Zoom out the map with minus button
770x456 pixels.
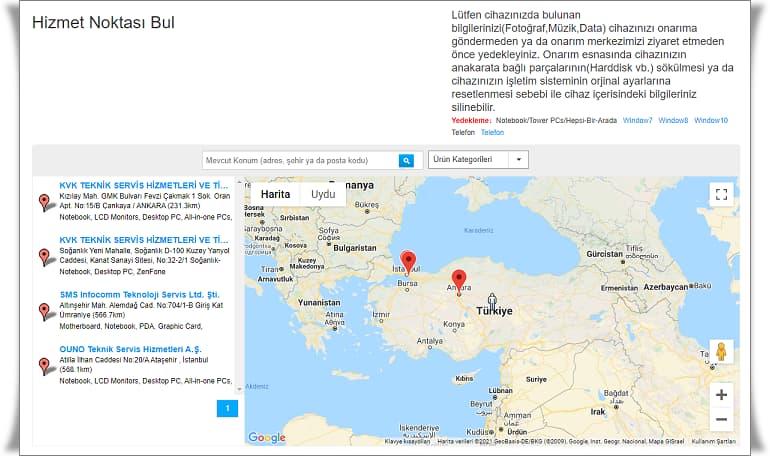coord(721,419)
